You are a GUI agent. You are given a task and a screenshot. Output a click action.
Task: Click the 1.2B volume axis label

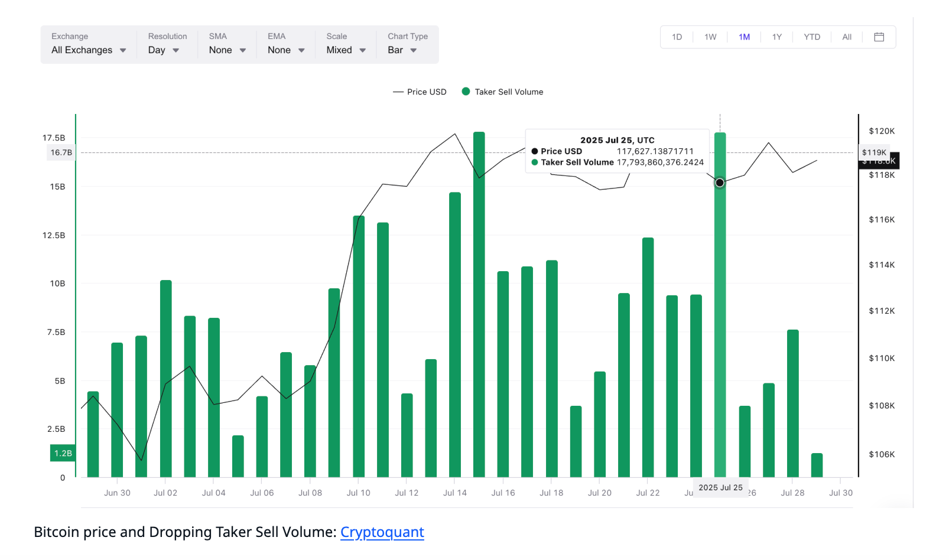tap(63, 453)
